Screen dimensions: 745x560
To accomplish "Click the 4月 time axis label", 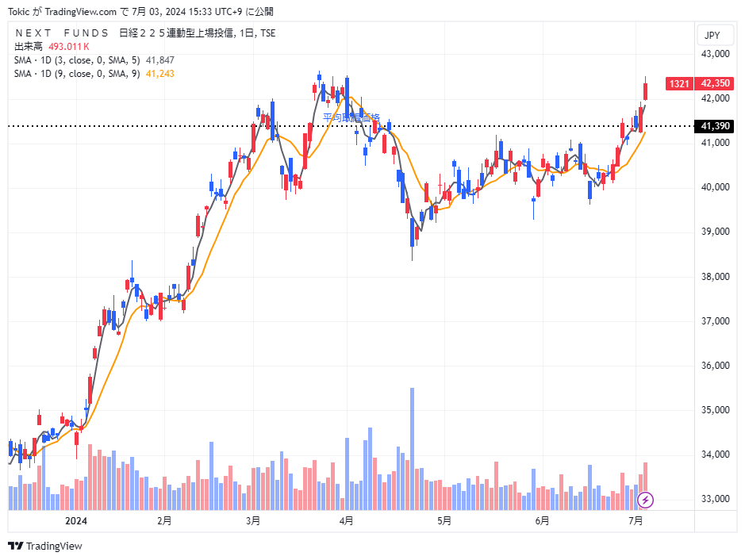I will click(347, 521).
